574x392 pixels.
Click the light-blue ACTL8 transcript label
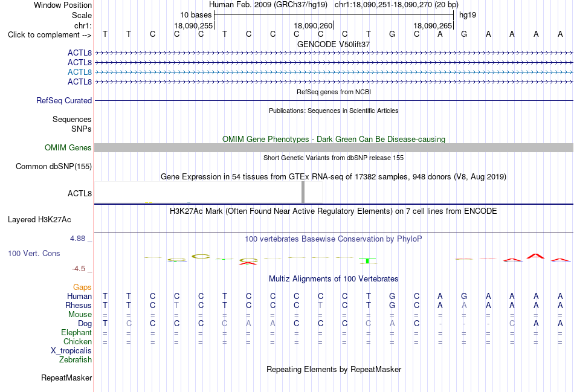click(x=79, y=72)
